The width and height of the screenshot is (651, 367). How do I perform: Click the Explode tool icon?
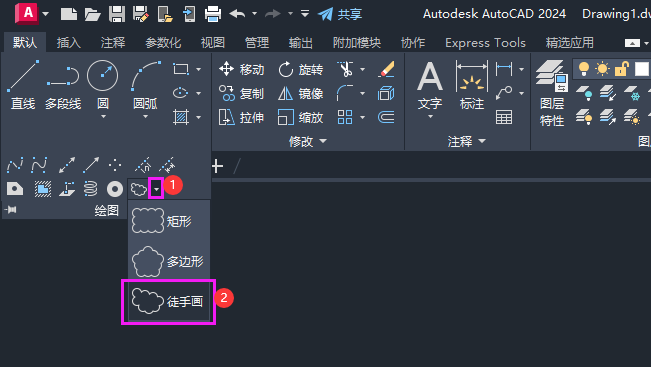tap(386, 93)
